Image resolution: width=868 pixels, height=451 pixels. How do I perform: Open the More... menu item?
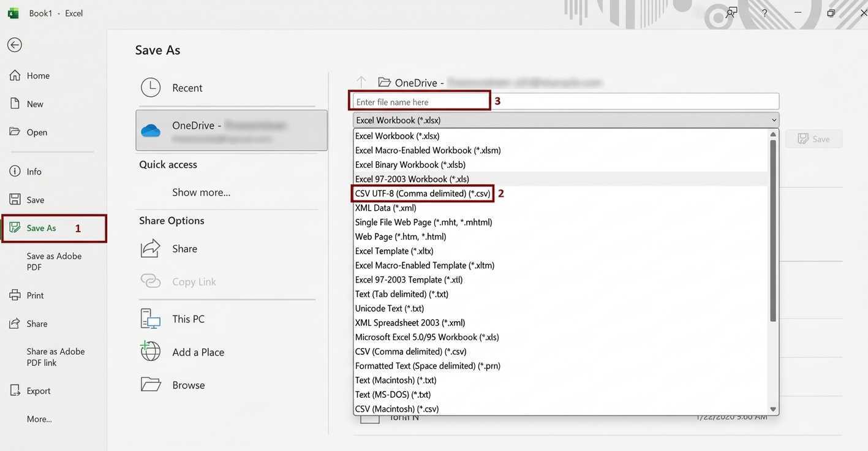tap(39, 419)
